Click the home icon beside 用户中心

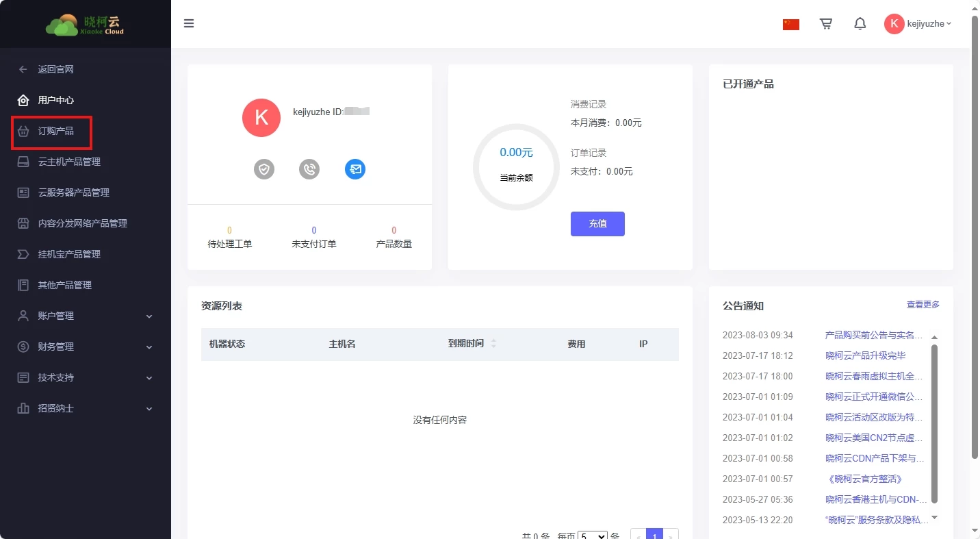[x=23, y=100]
